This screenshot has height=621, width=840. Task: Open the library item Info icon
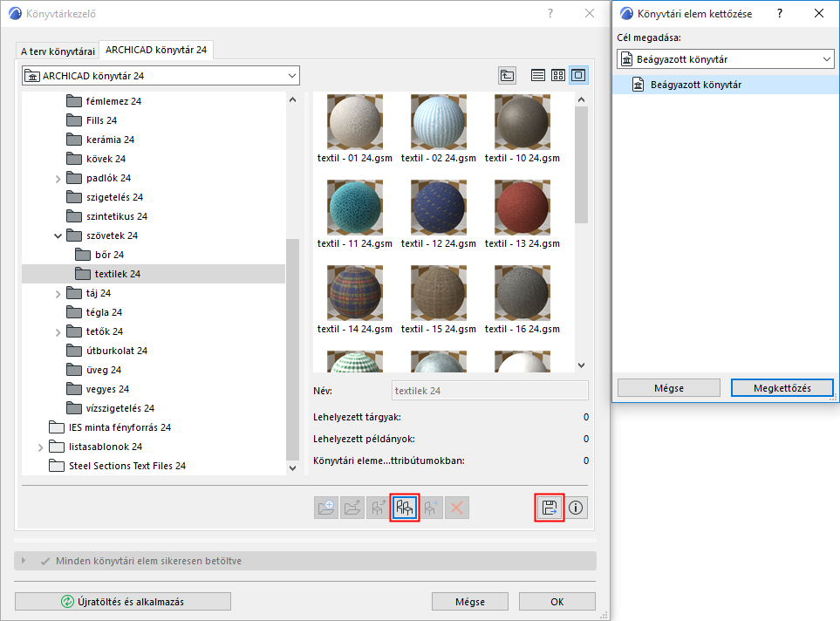[x=576, y=508]
